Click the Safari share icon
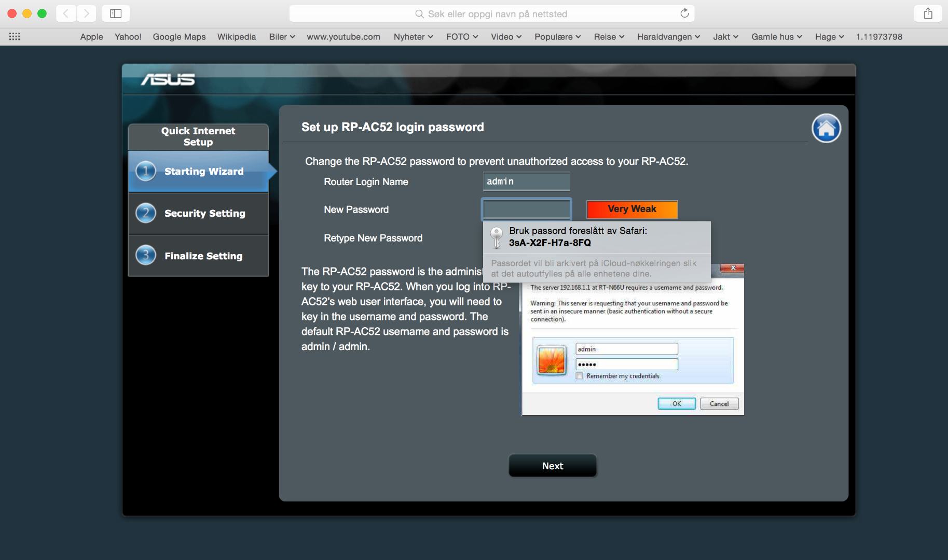 tap(928, 13)
